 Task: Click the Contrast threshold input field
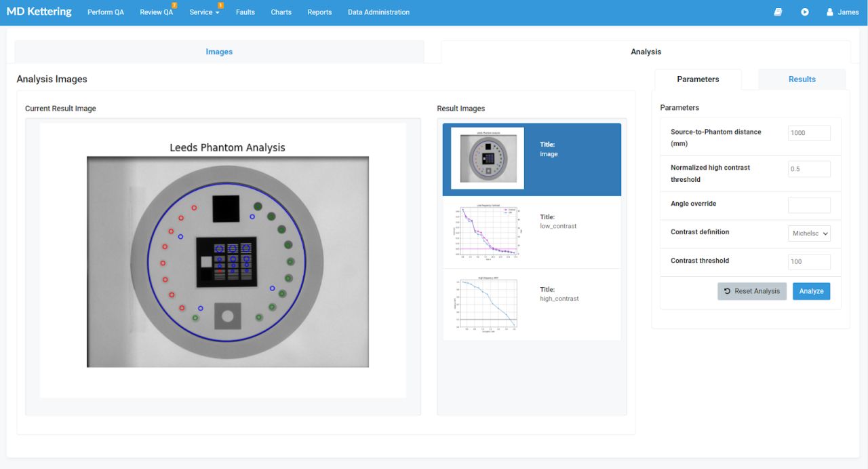tap(809, 262)
